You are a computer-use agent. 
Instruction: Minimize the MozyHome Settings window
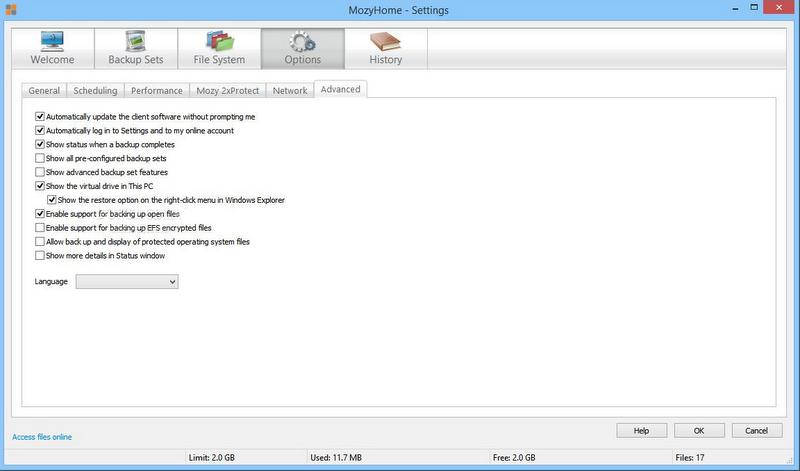click(735, 8)
